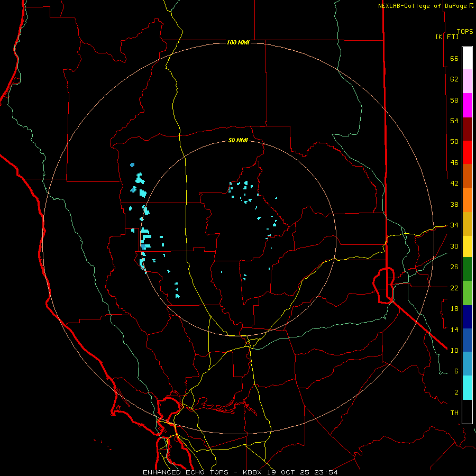
Task: Click the legend value 42
Action: coord(454,184)
